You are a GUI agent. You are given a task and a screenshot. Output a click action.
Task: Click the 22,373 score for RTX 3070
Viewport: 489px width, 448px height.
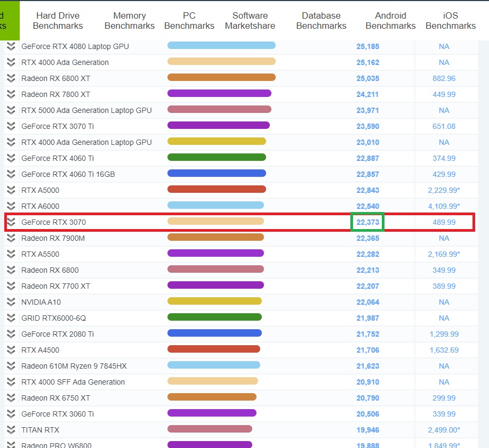click(367, 222)
